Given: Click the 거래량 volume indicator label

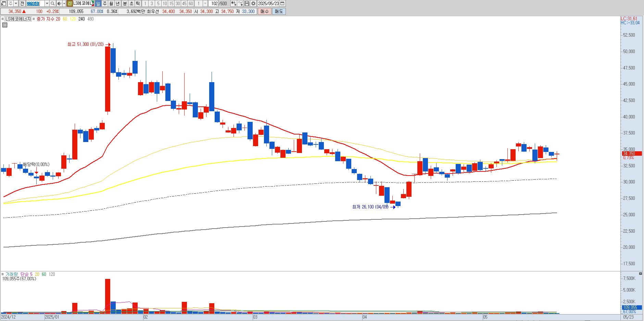Looking at the screenshot, I should [11, 274].
